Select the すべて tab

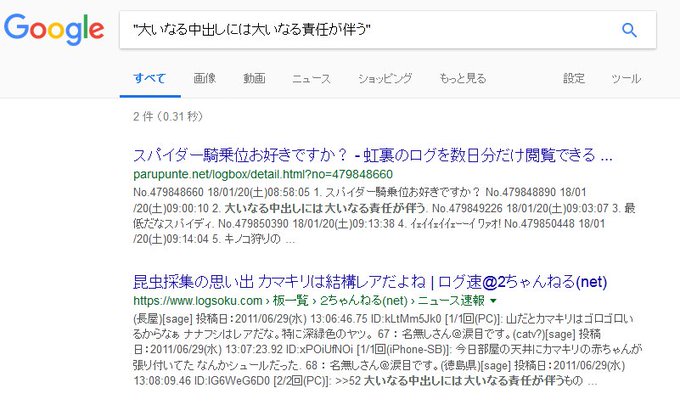click(x=150, y=78)
